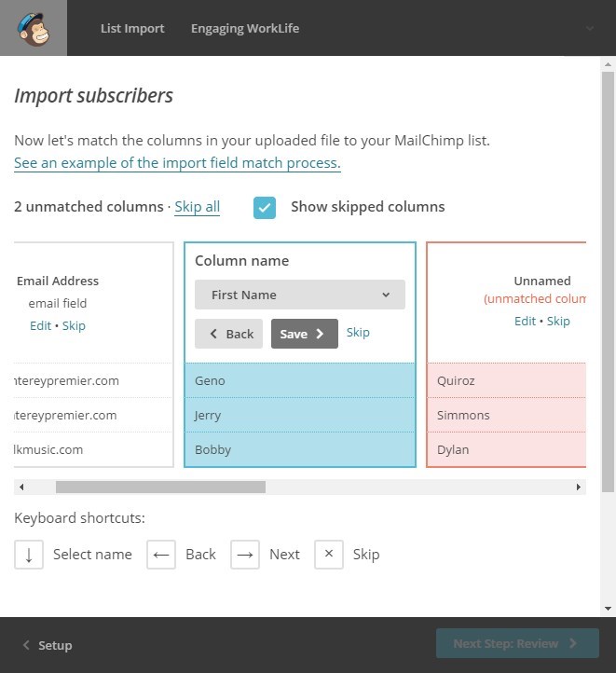
Task: Save the First Name column match
Action: click(x=304, y=334)
